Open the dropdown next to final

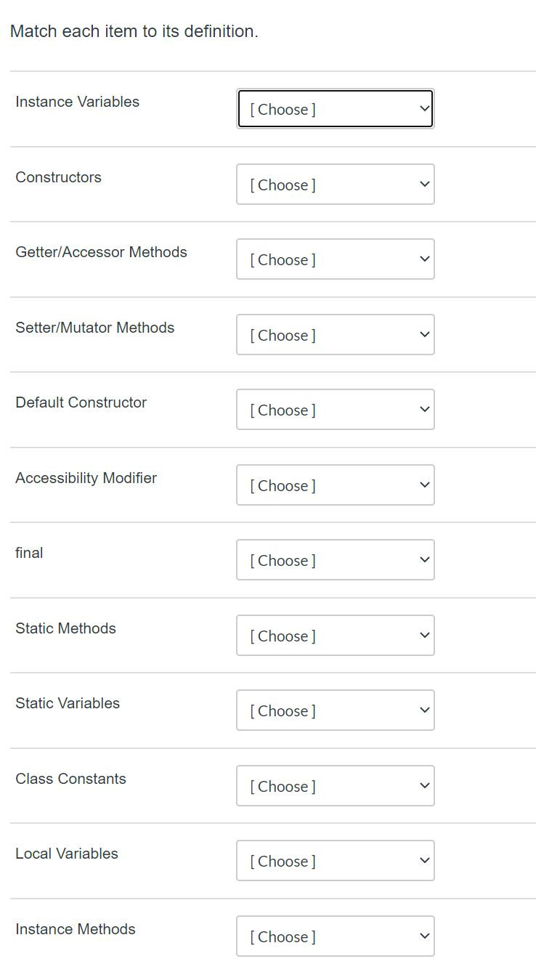(335, 559)
